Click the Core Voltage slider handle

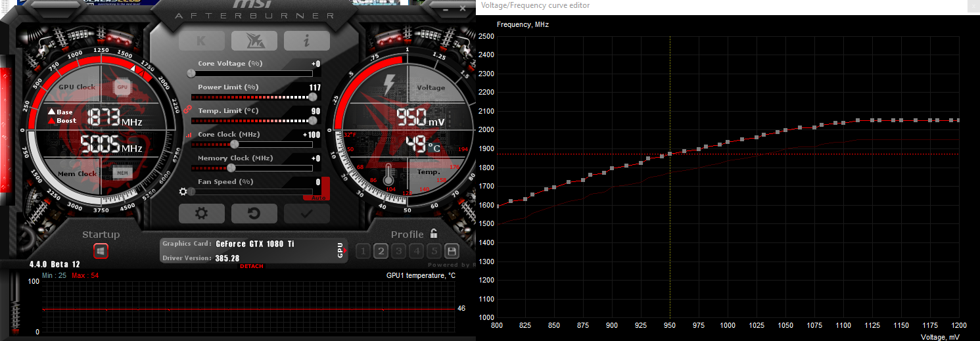[191, 73]
